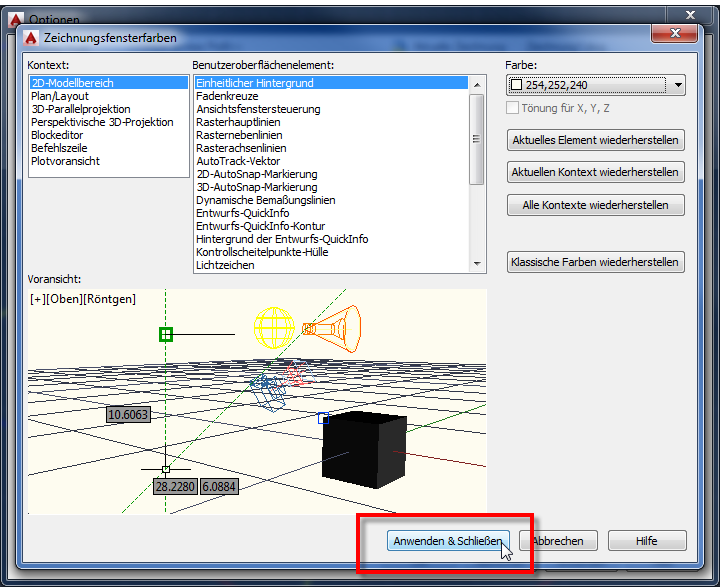Select AutoTrack-Vektor element

point(238,161)
